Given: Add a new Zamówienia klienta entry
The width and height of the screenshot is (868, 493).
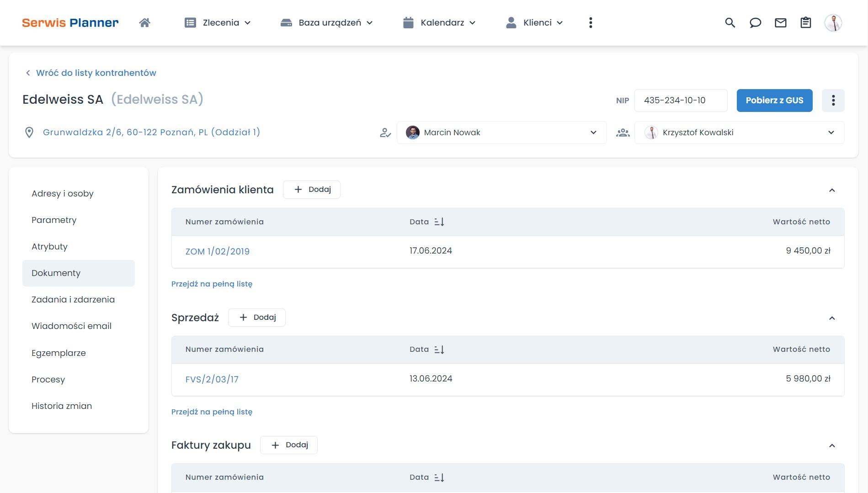Looking at the screenshot, I should pyautogui.click(x=312, y=190).
